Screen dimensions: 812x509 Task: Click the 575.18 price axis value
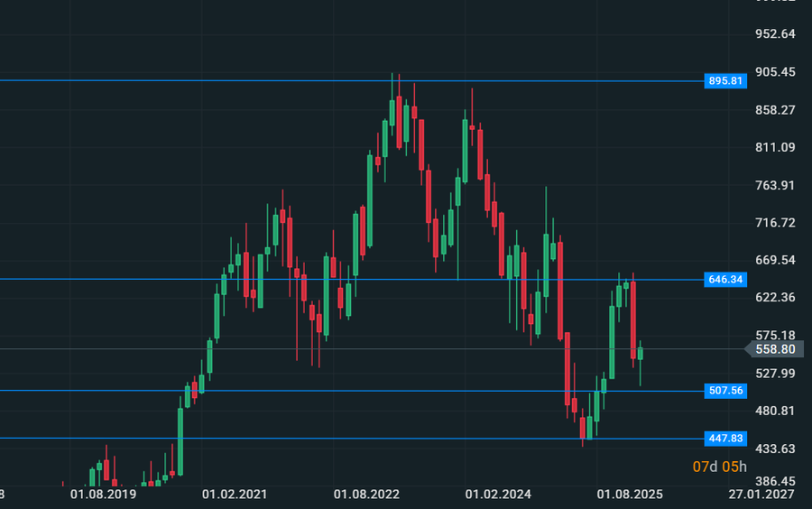click(775, 335)
